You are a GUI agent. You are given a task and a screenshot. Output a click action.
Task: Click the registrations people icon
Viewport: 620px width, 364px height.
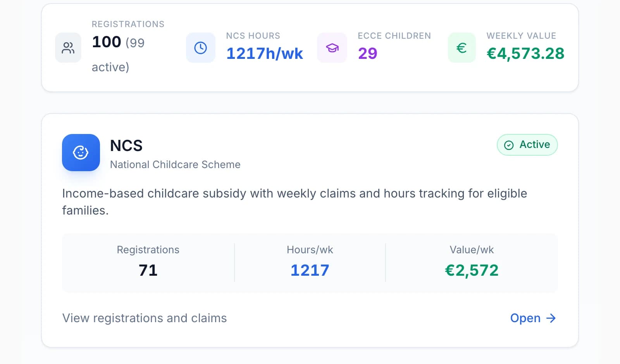point(68,48)
